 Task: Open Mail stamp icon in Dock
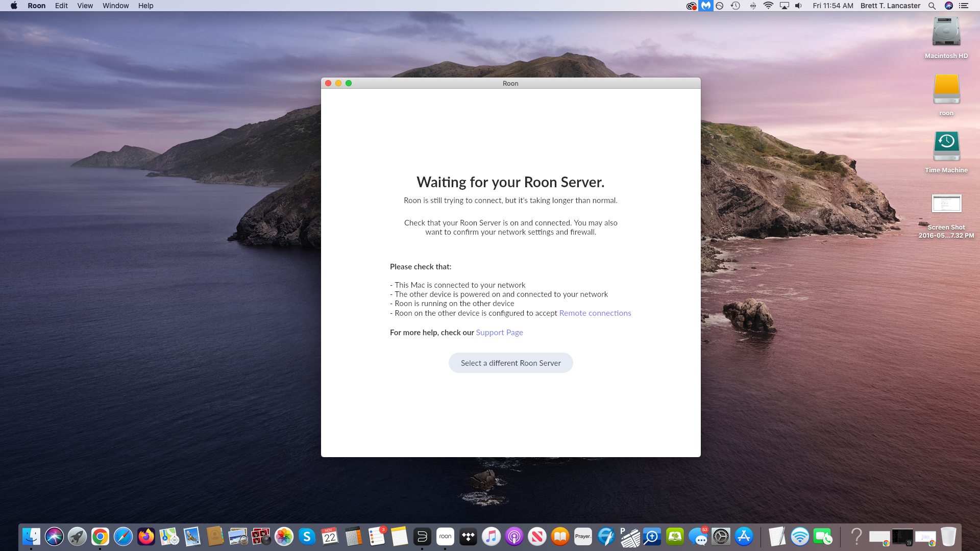[192, 536]
